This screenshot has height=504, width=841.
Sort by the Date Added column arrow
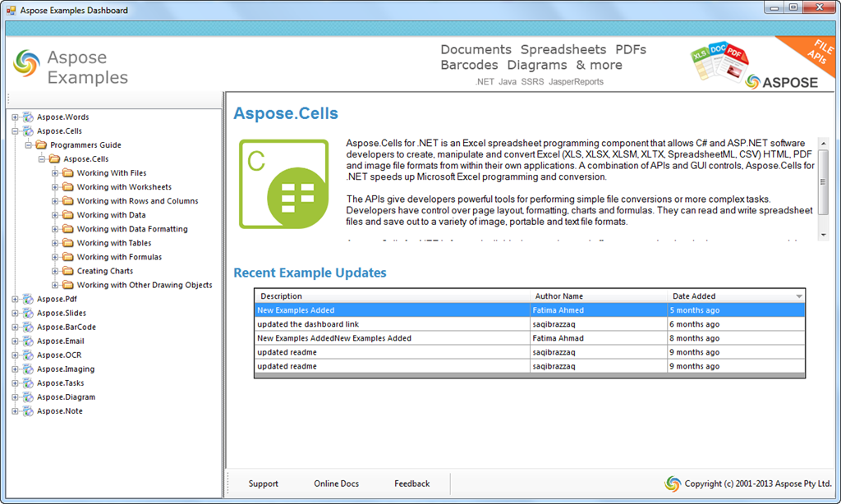[799, 296]
